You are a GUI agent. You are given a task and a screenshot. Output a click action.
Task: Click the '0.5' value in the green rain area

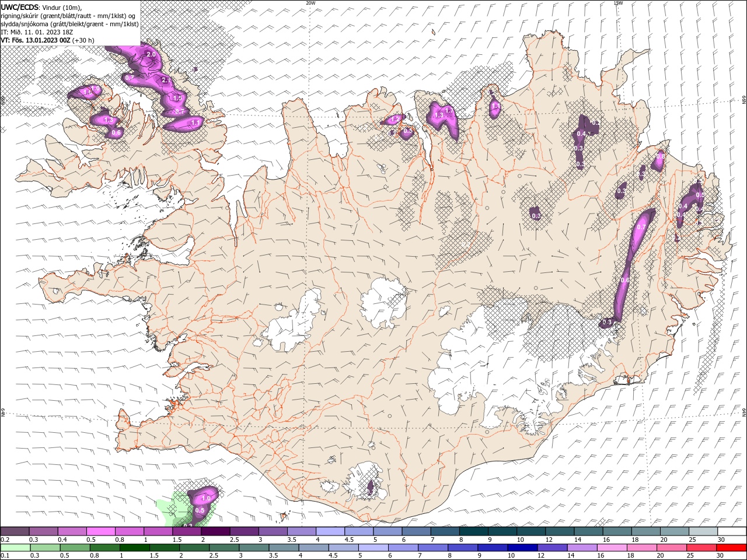[200, 510]
